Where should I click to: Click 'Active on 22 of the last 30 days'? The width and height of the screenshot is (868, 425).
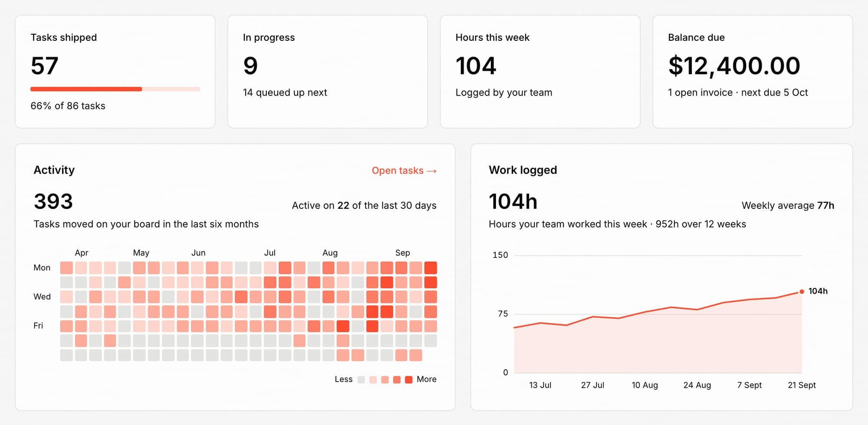tap(364, 205)
